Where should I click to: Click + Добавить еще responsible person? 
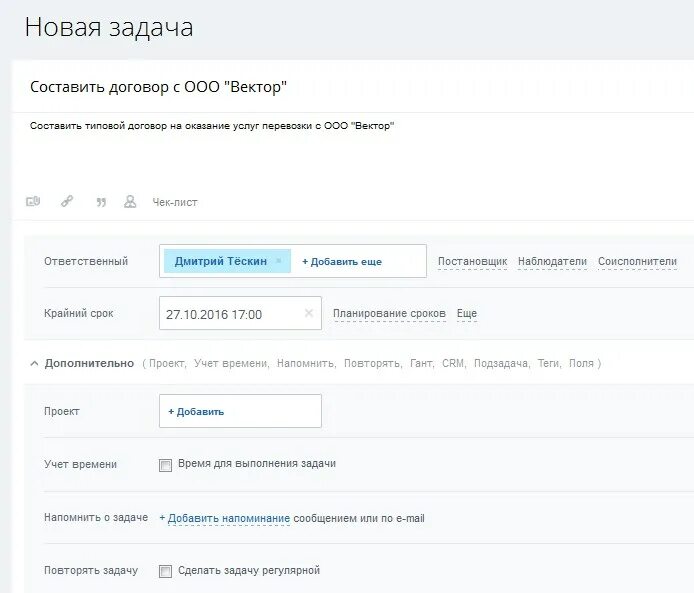coord(342,262)
